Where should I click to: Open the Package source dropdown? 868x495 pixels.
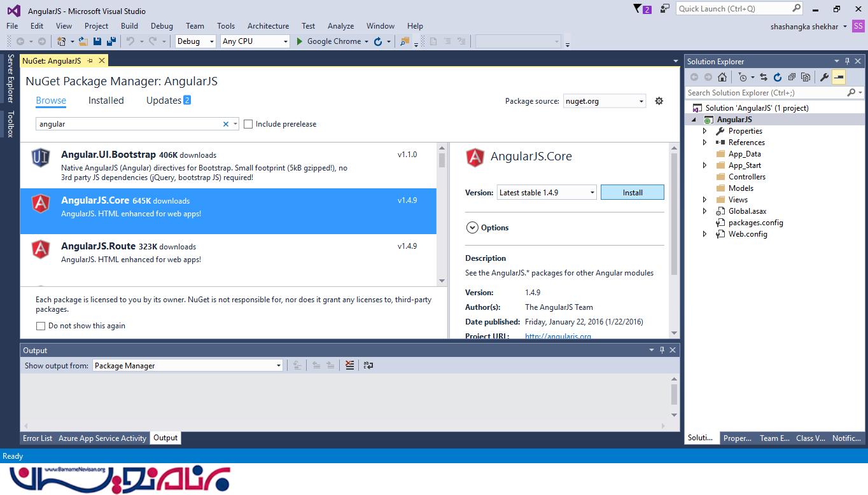(641, 101)
